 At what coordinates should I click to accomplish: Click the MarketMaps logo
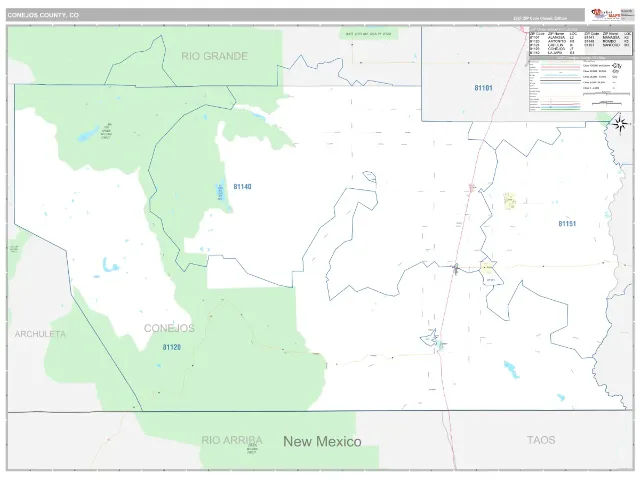[x=606, y=15]
